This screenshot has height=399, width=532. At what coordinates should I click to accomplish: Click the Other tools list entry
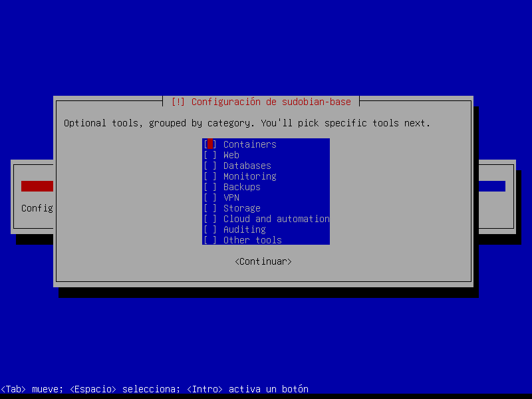pos(266,240)
